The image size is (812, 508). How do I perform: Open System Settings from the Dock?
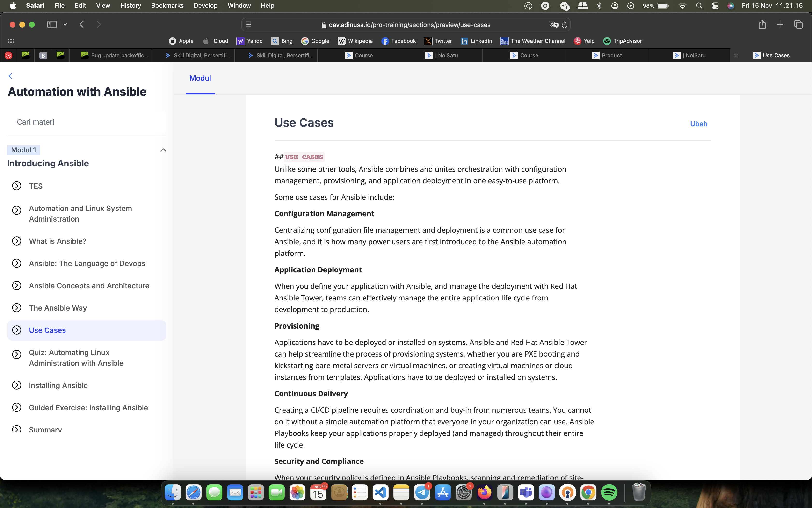pos(463,493)
